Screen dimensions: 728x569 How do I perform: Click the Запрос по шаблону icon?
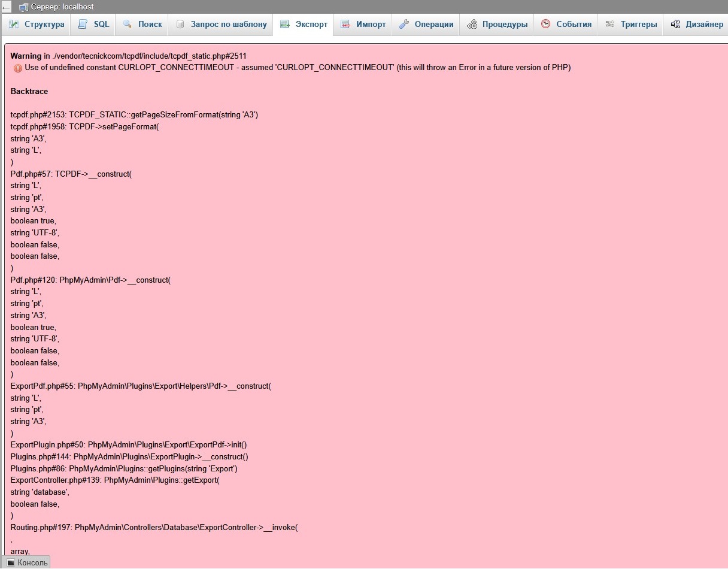pos(180,25)
